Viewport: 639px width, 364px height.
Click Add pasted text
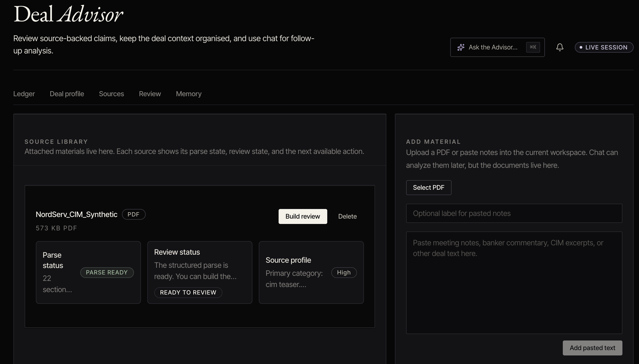point(592,348)
